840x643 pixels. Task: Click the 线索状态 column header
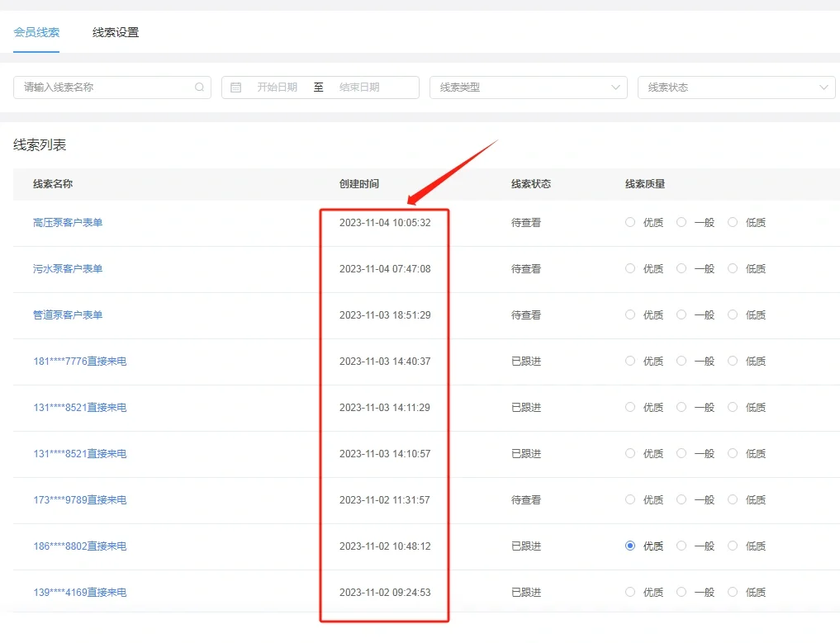pyautogui.click(x=531, y=183)
